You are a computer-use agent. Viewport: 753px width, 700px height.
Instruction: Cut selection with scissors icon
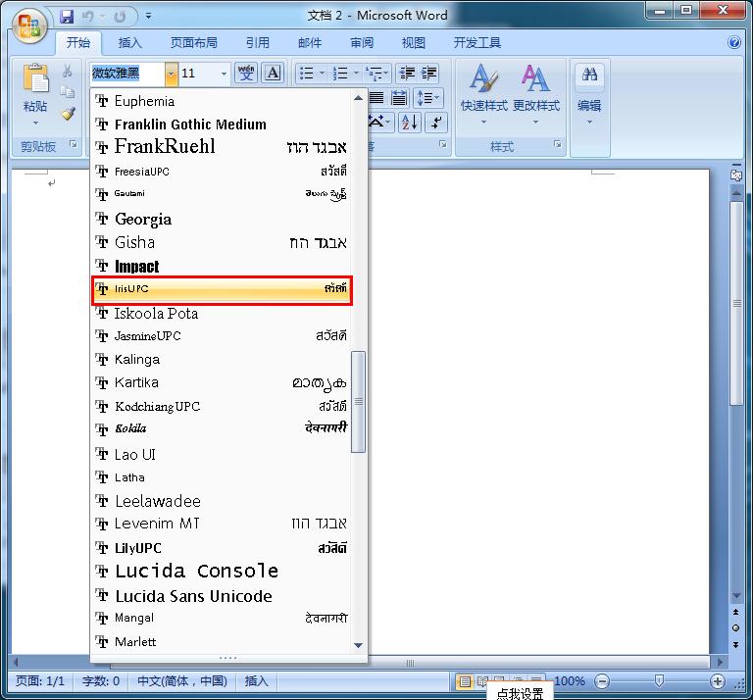pos(68,72)
